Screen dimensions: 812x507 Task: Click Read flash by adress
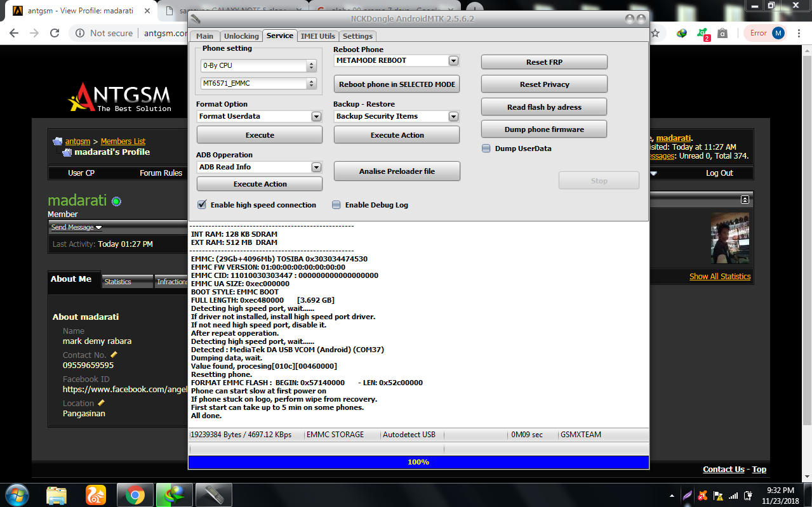[x=544, y=107]
